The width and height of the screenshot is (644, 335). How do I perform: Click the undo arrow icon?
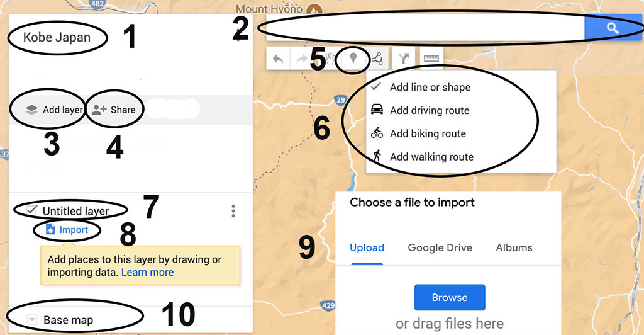pyautogui.click(x=278, y=59)
